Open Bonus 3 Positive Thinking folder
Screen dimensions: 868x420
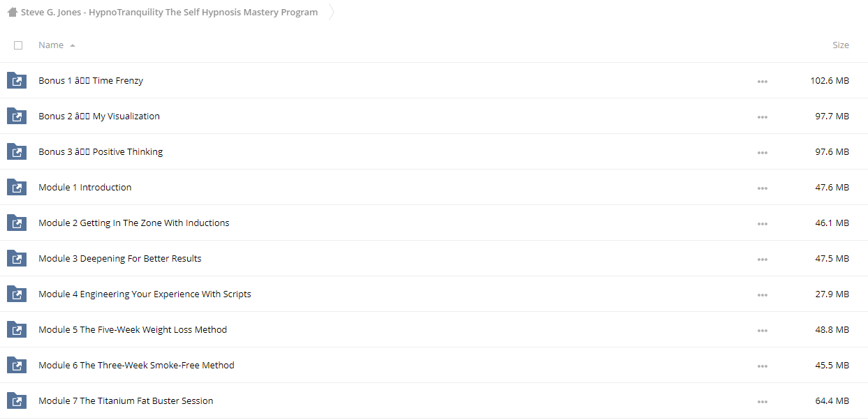[101, 151]
